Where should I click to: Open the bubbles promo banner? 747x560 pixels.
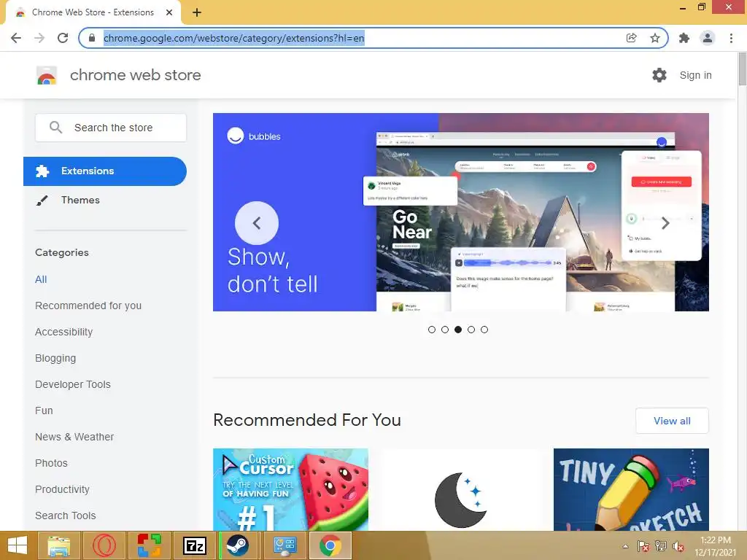click(x=461, y=212)
